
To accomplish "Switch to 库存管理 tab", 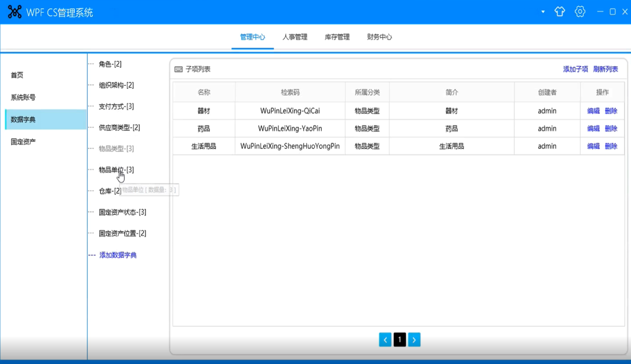I will click(337, 37).
